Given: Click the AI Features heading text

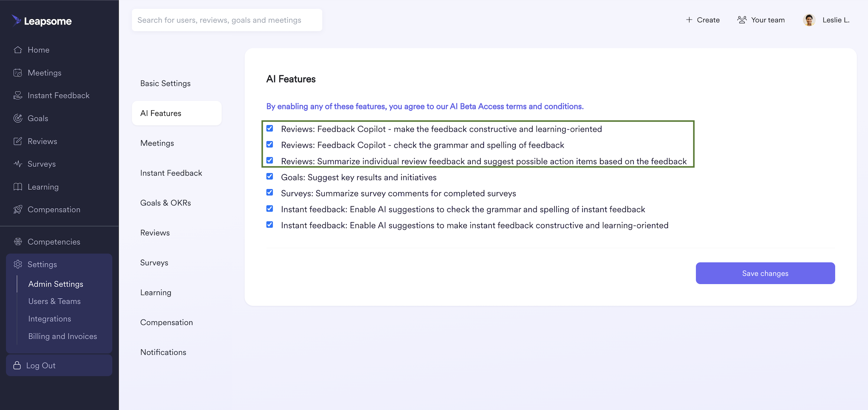Looking at the screenshot, I should click(x=291, y=79).
